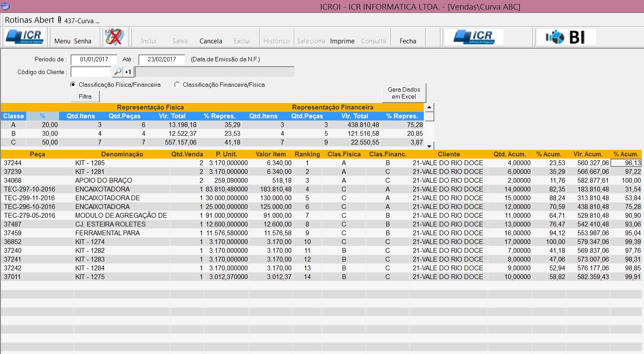644x354 pixels.
Task: Click Fecha to close the screen
Action: coord(408,41)
